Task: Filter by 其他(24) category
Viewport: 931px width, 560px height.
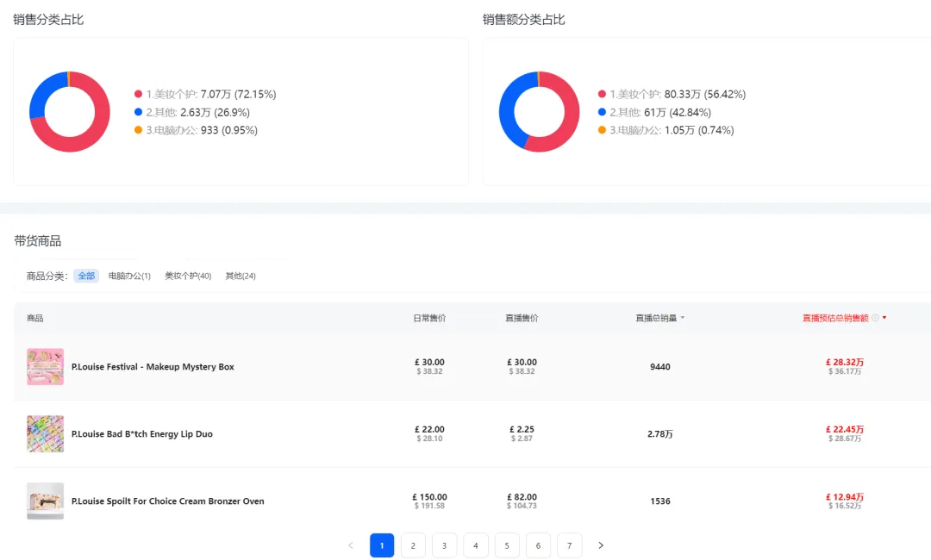Action: tap(241, 276)
